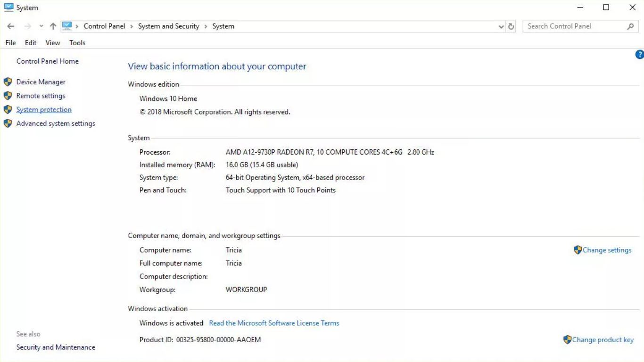Expand the chevron before Control Panel breadcrumb
This screenshot has width=644, height=362.
click(77, 26)
